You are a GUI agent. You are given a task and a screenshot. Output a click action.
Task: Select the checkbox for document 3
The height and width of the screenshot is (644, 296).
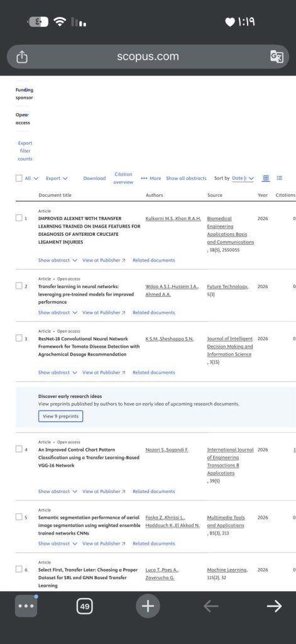tap(19, 338)
